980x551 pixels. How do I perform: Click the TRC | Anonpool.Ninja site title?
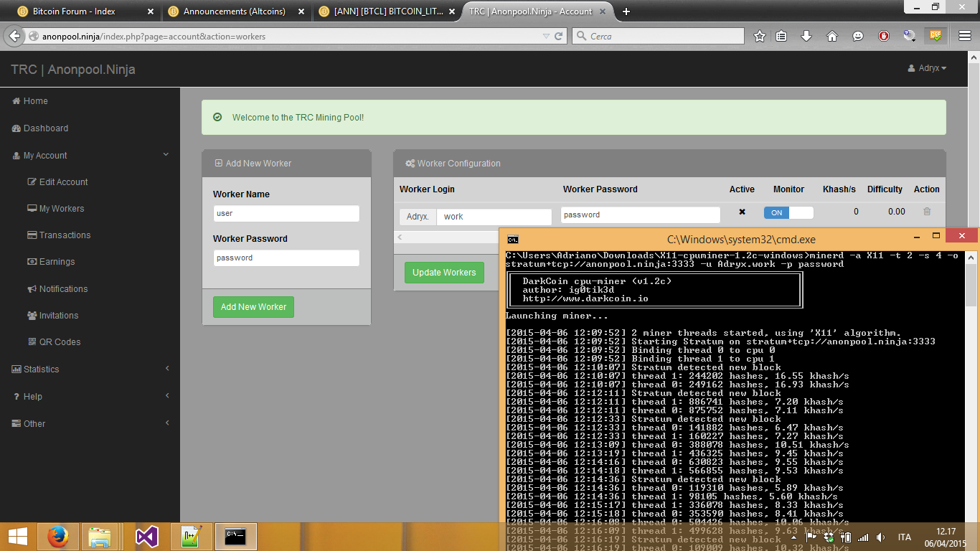coord(73,70)
